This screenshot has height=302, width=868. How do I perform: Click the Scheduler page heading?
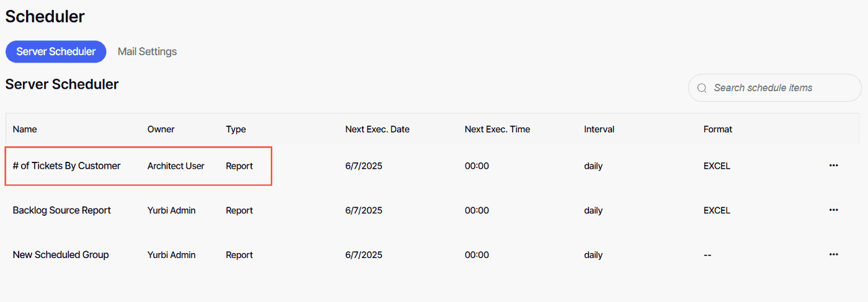45,17
